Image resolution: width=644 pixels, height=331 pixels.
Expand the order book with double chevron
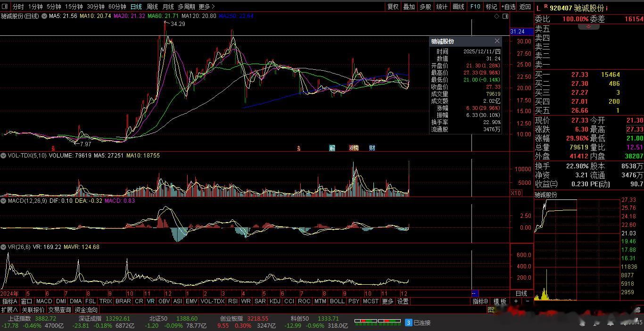588,26
